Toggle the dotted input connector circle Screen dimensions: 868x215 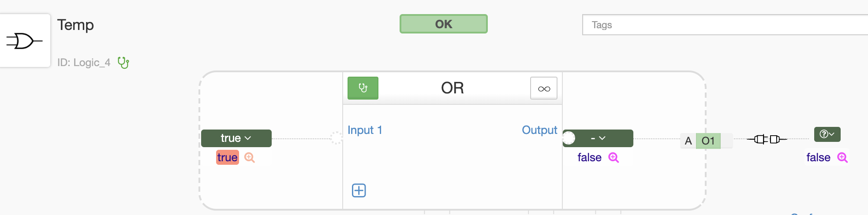336,138
